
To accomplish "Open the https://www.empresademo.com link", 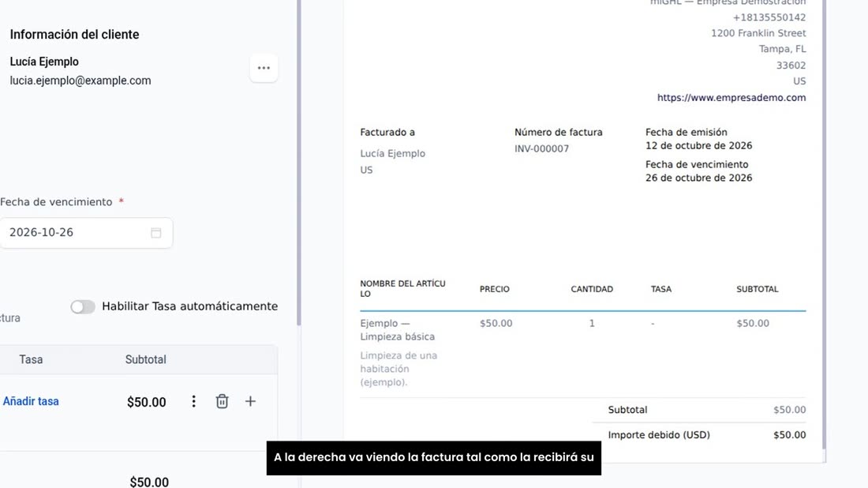I will (x=731, y=97).
